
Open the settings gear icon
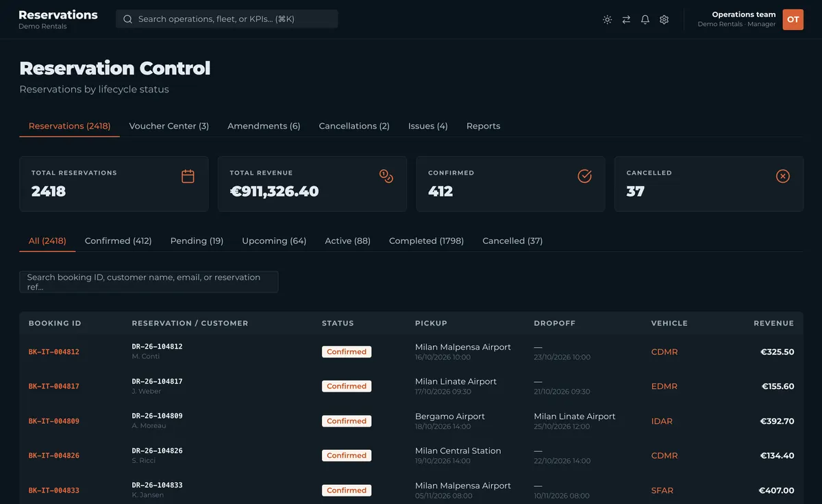pyautogui.click(x=664, y=20)
